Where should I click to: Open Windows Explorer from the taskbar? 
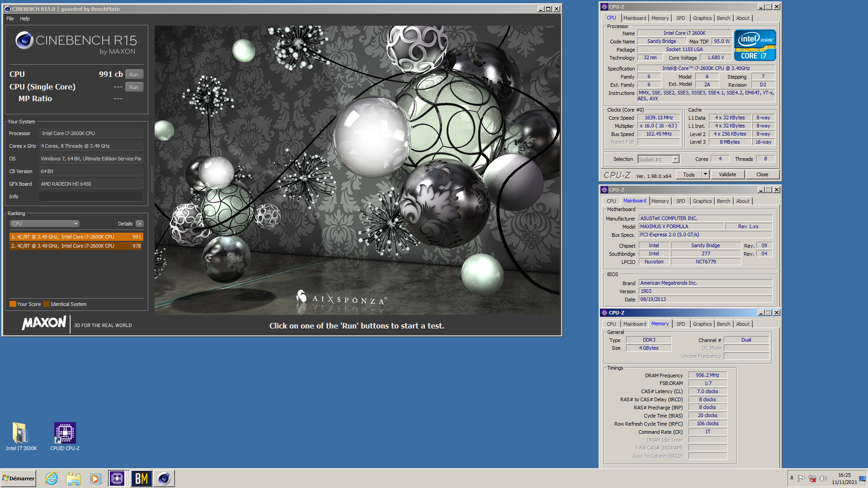click(73, 479)
